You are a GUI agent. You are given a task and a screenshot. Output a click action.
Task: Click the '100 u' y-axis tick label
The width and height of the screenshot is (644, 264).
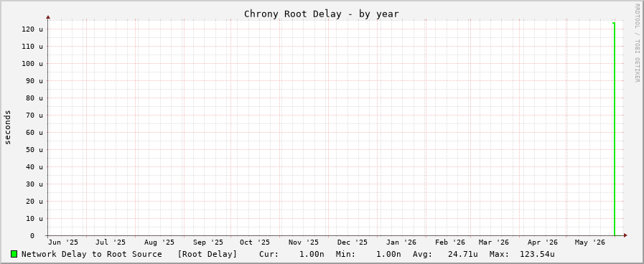tap(32, 64)
